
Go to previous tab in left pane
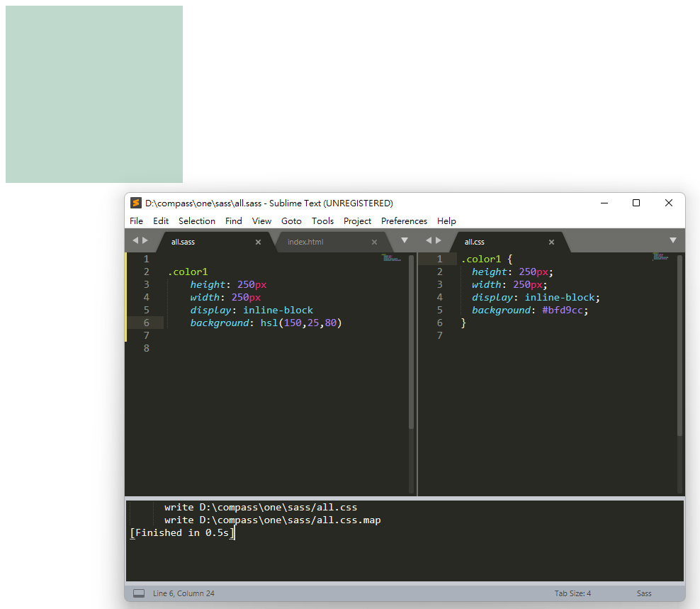point(135,240)
